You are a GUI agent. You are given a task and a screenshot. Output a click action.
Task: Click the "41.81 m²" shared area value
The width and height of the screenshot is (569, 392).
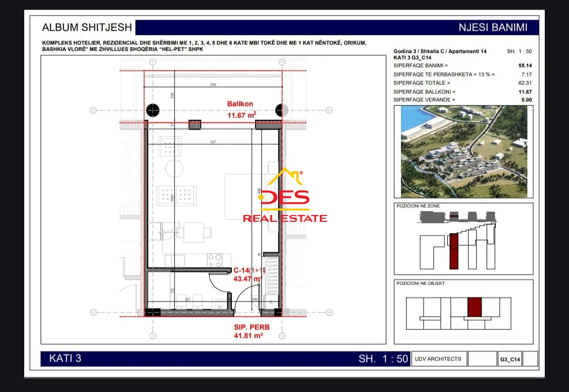[x=248, y=336]
